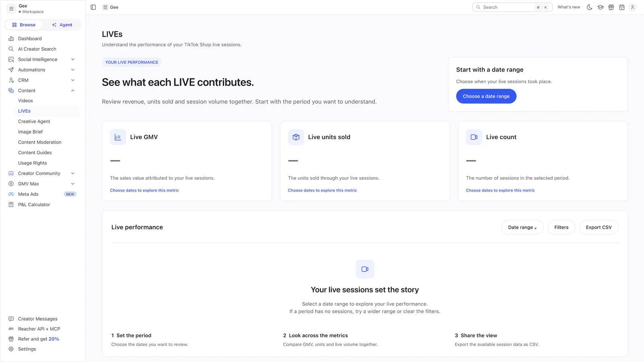The height and width of the screenshot is (362, 644).
Task: Click 'Share the view' step text
Action: [x=479, y=335]
